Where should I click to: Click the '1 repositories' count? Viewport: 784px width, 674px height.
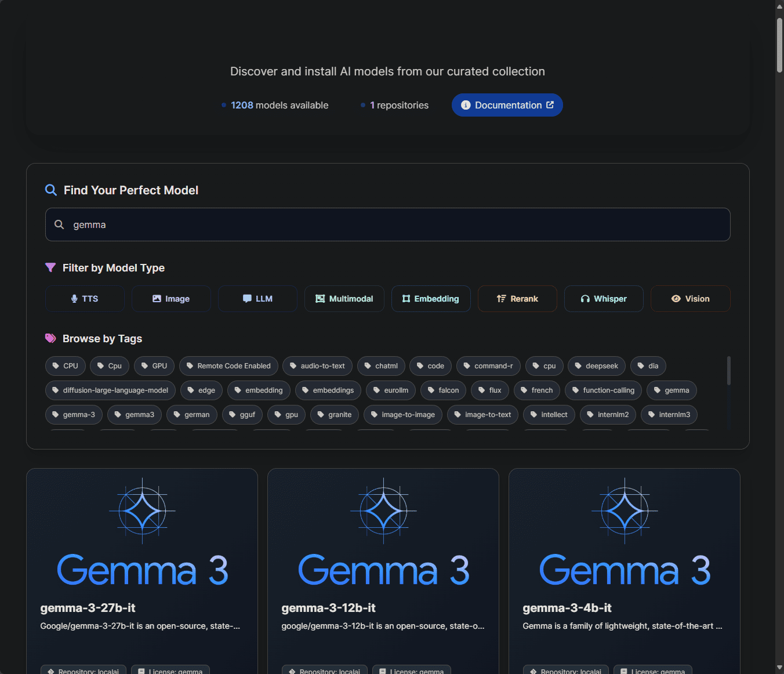(x=399, y=105)
